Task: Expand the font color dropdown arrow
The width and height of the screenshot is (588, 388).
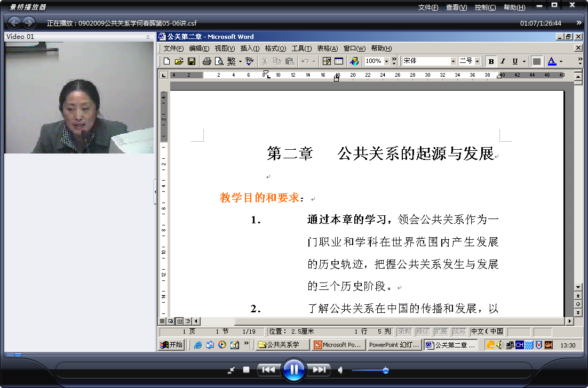Action: [x=561, y=61]
